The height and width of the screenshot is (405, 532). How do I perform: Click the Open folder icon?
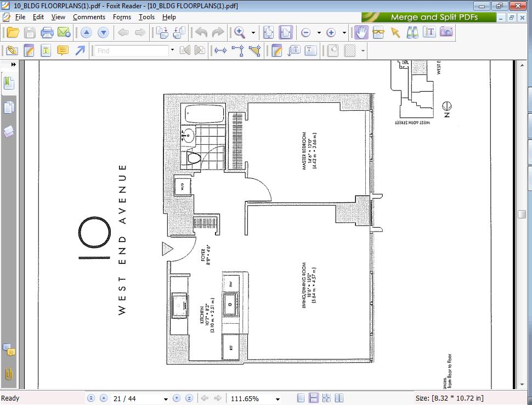tap(13, 32)
